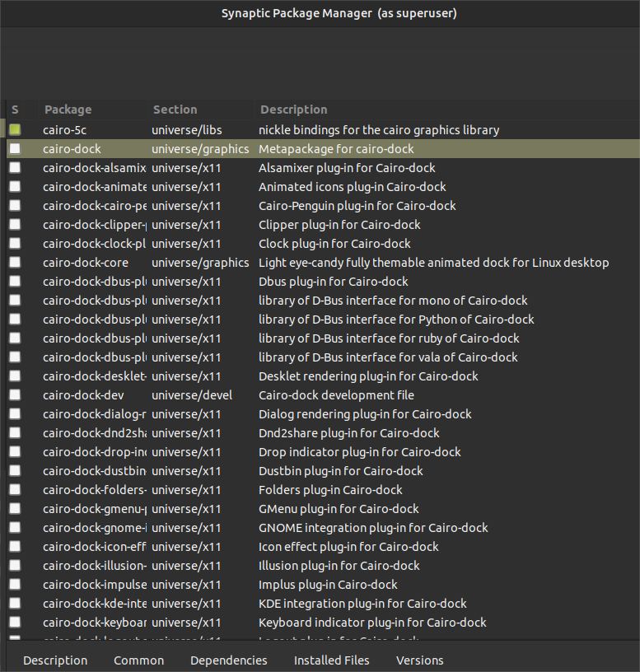Click the green installed status box for cairo-5c

coord(15,130)
